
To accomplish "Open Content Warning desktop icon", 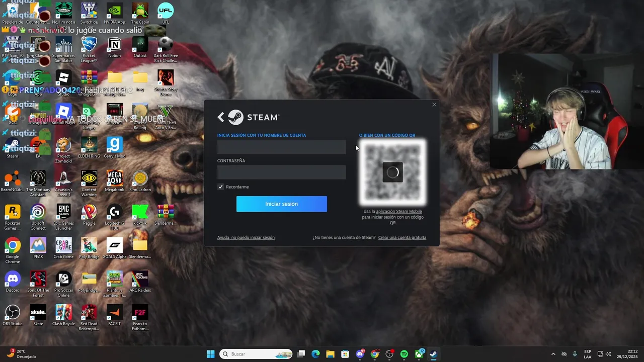I will click(89, 184).
